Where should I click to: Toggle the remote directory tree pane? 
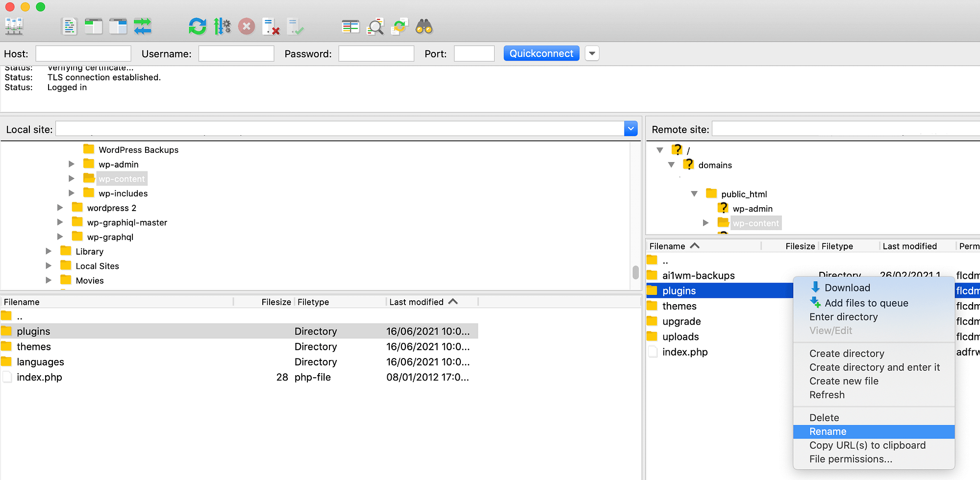[118, 26]
